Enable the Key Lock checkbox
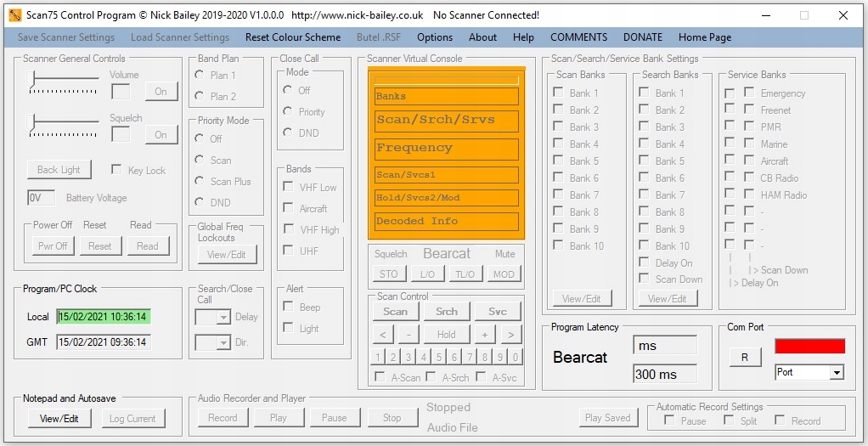 pos(116,170)
